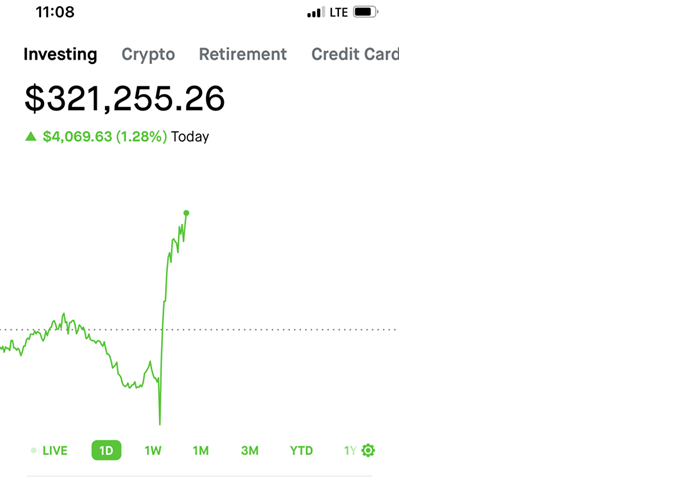Select the 1D chart range

(x=106, y=450)
